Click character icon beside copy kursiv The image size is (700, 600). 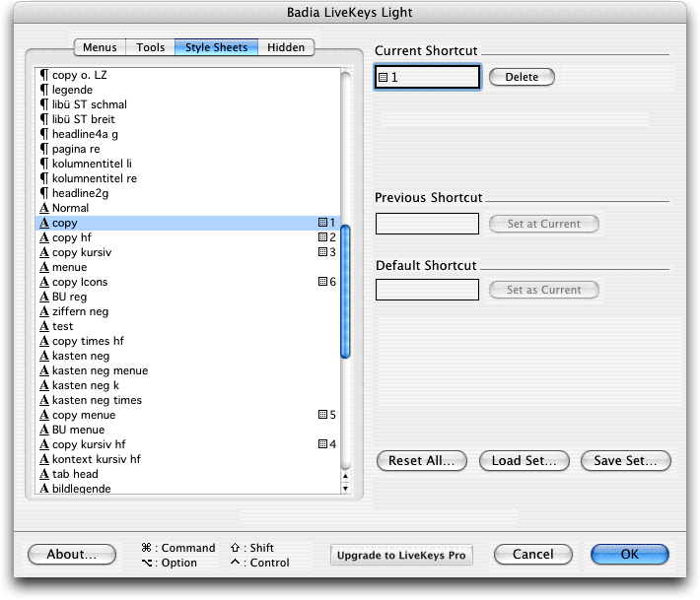44,252
